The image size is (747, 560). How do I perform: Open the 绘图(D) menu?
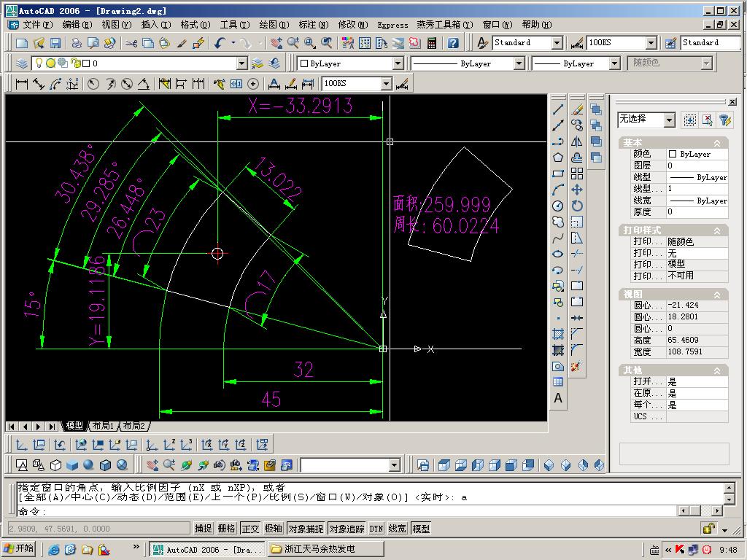pos(274,25)
